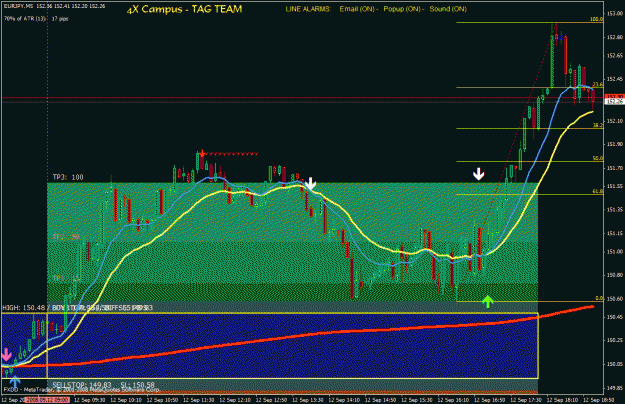Click the red 152.30 price tag
Viewport: 625px width, 404px height.
tap(614, 97)
